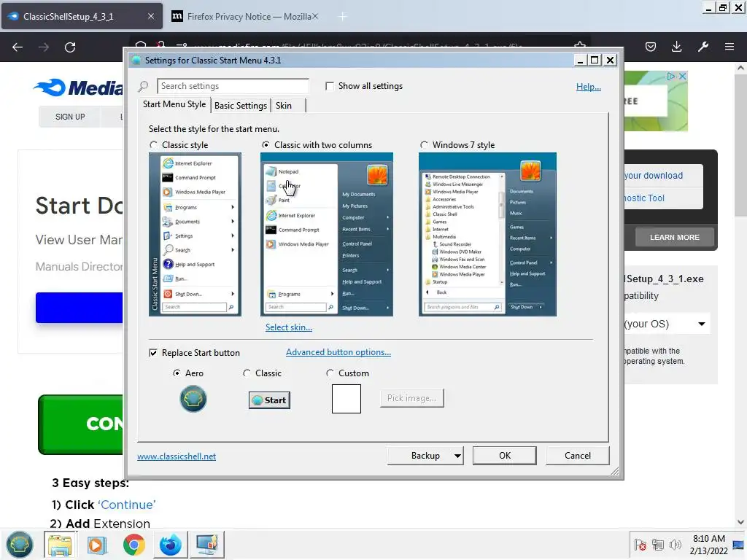747x560 pixels.
Task: Uncheck Replace Start button
Action: tap(153, 353)
